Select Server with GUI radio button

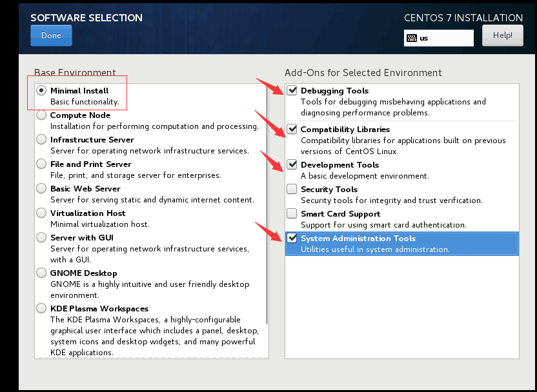click(x=41, y=237)
